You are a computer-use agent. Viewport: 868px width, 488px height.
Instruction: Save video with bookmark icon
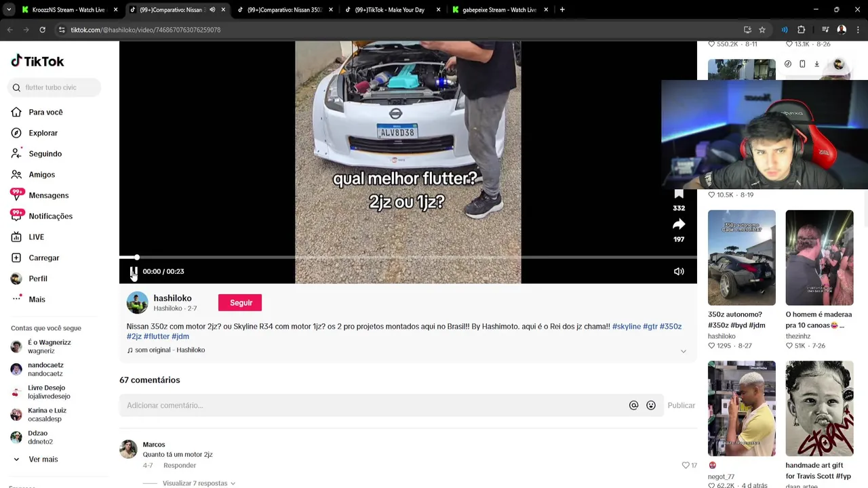(679, 195)
